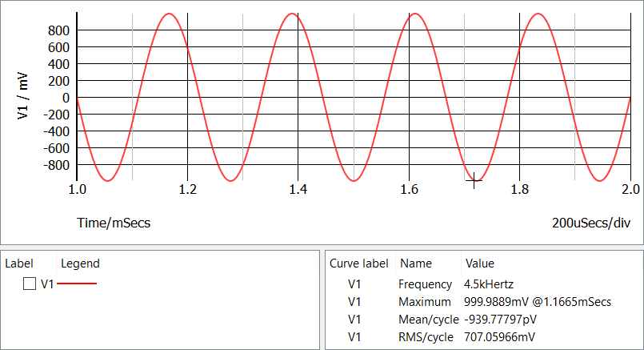Click the 'Legend' column header
644x350 pixels.
pyautogui.click(x=80, y=263)
